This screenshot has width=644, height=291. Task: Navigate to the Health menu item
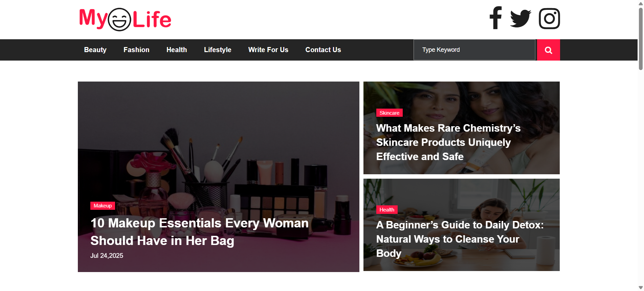tap(176, 50)
